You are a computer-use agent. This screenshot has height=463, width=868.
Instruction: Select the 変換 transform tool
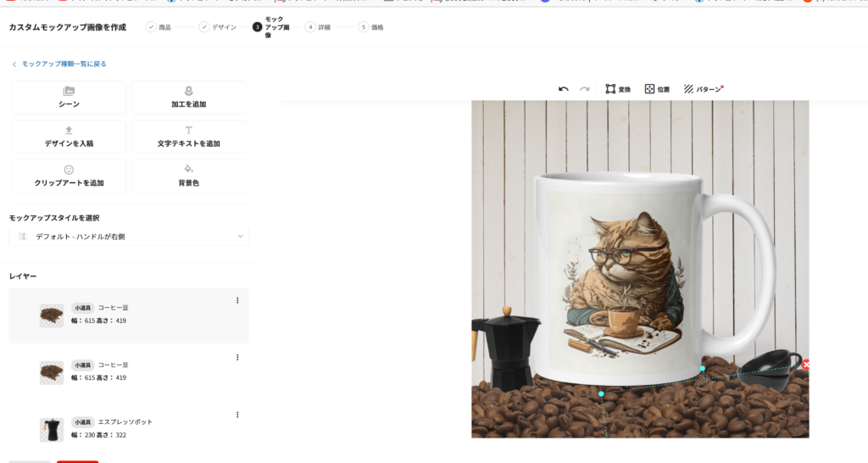618,89
